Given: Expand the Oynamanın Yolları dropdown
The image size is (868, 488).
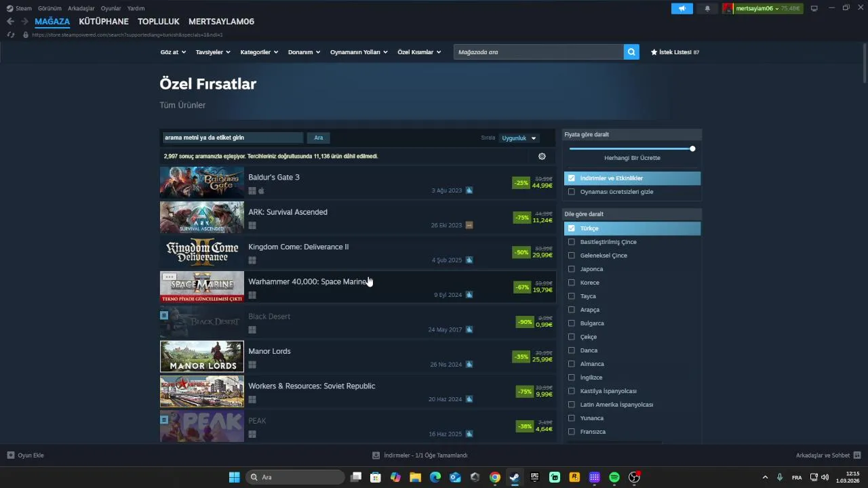Looking at the screenshot, I should [x=359, y=52].
